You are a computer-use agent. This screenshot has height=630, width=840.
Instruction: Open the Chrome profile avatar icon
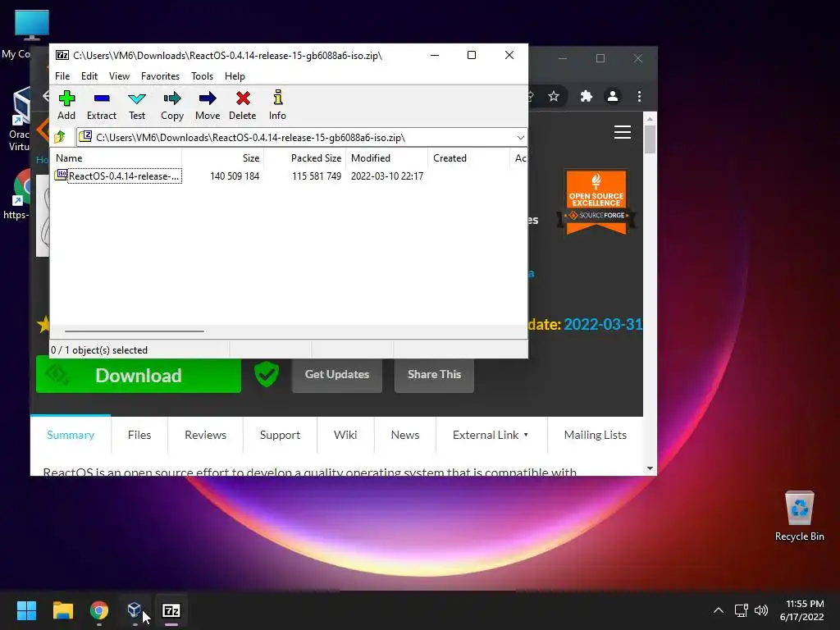pos(612,97)
